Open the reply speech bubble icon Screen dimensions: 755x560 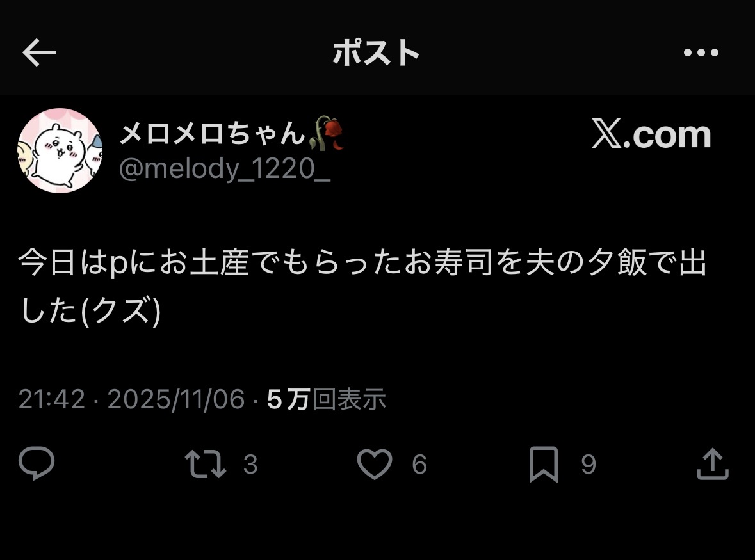[x=37, y=463]
